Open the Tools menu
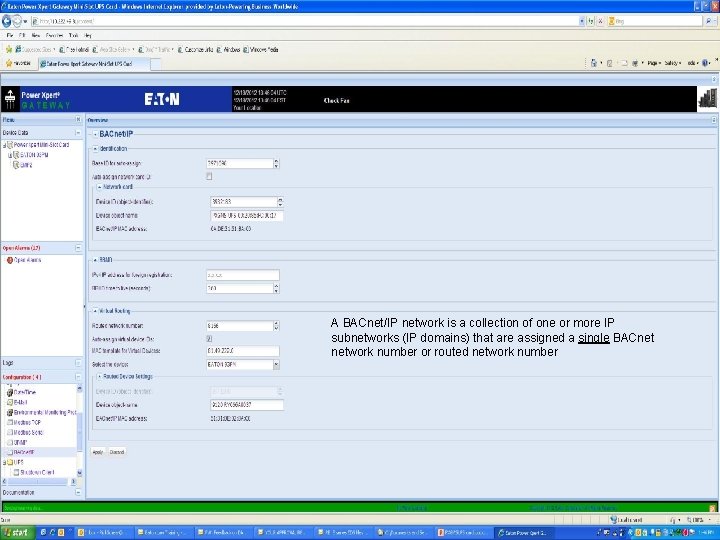The height and width of the screenshot is (540, 720). point(73,35)
